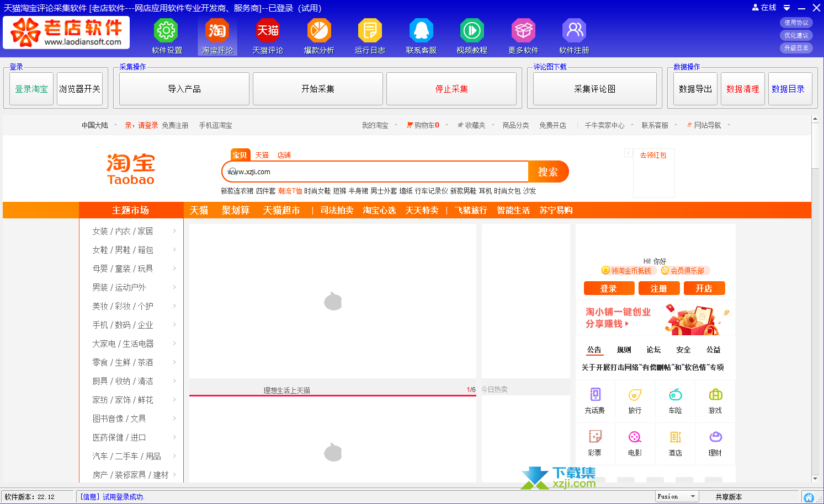Image resolution: width=824 pixels, height=504 pixels.
Task: Open the 运行日志 log icon
Action: pyautogui.click(x=370, y=30)
